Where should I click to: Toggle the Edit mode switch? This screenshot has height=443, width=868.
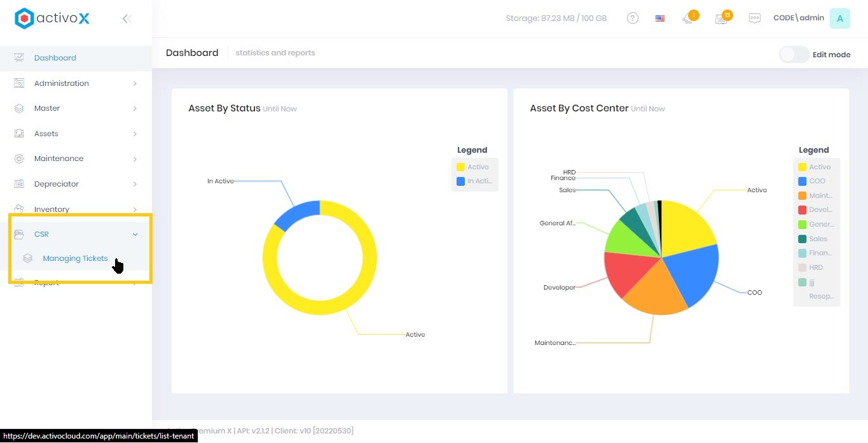(794, 55)
